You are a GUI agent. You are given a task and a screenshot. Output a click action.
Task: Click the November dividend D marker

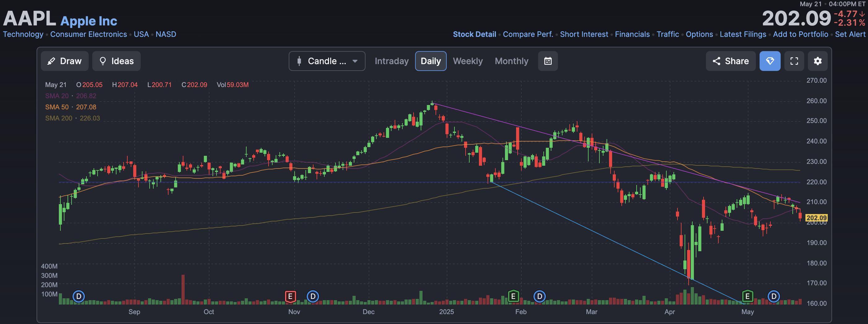tap(313, 296)
